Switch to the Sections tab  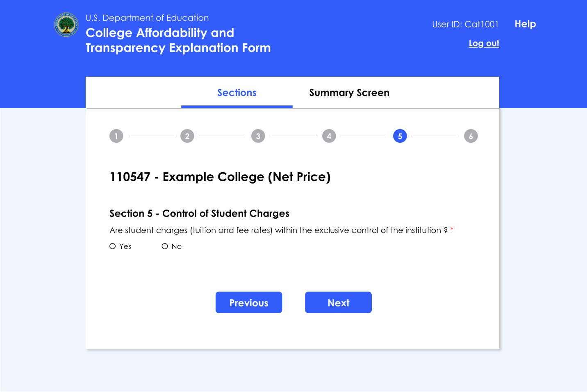pos(237,93)
